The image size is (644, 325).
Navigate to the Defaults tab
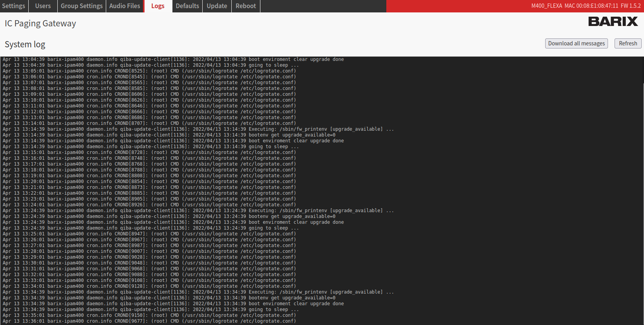click(187, 6)
